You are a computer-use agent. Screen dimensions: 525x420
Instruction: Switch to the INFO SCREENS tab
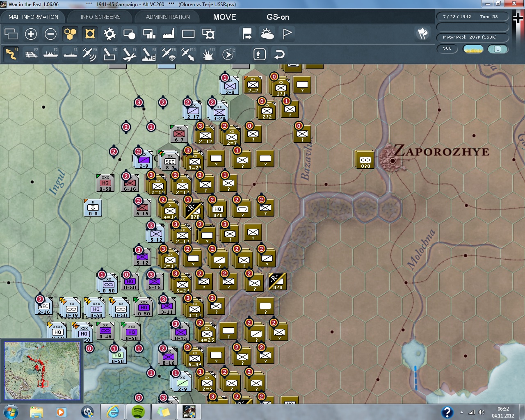tap(100, 17)
